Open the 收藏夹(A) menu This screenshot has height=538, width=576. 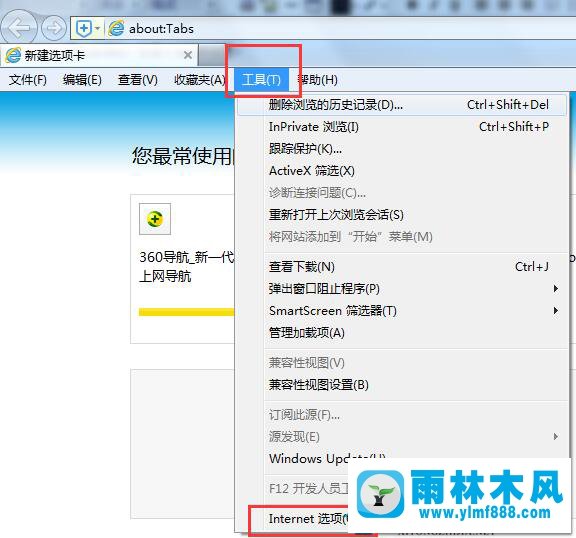pos(199,80)
